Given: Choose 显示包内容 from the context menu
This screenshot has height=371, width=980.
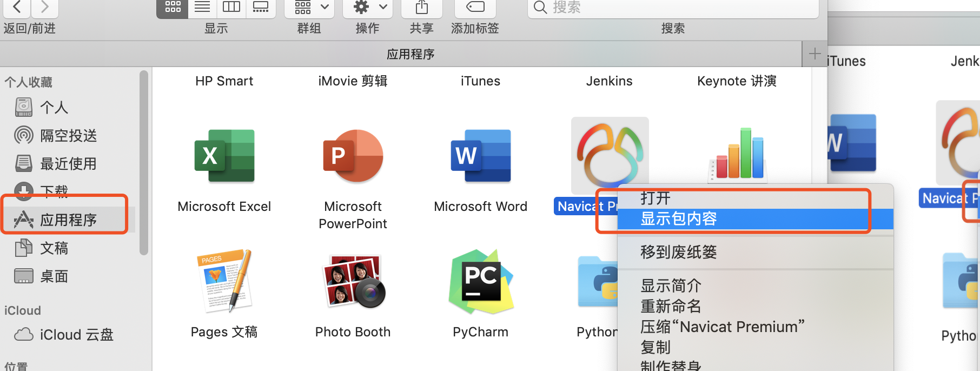Looking at the screenshot, I should tap(756, 219).
